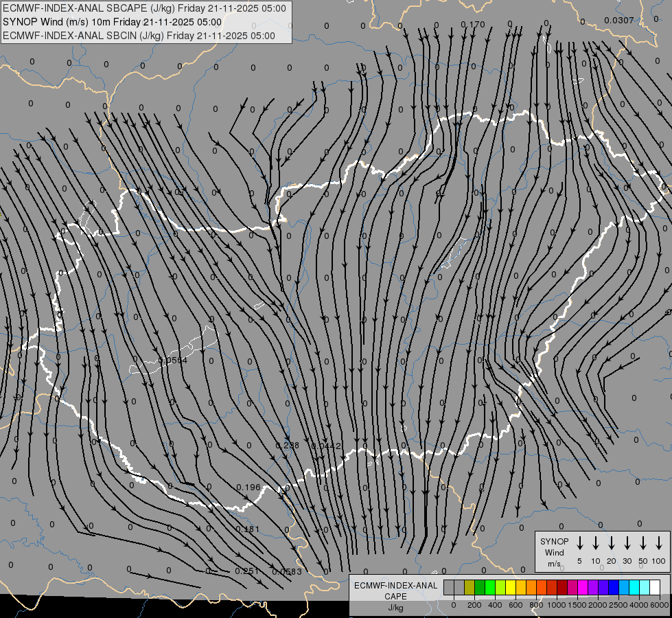The image size is (672, 618).
Task: Click the 5 m/s wind arrow in legend
Action: [580, 543]
